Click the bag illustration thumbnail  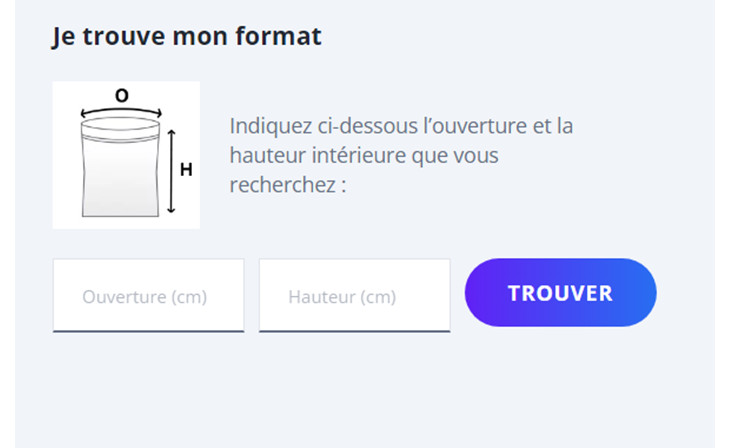(126, 155)
